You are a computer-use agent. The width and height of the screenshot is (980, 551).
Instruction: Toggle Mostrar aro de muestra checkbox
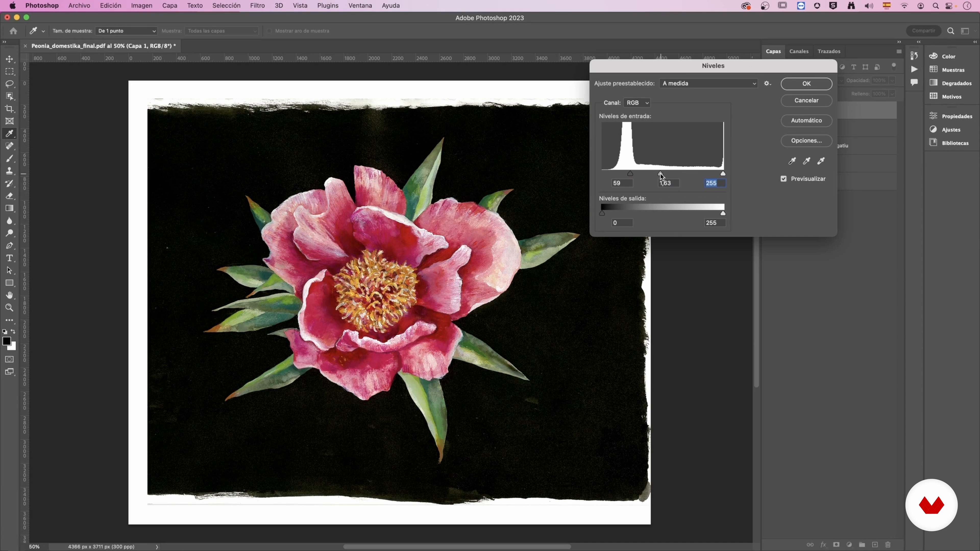(x=269, y=31)
